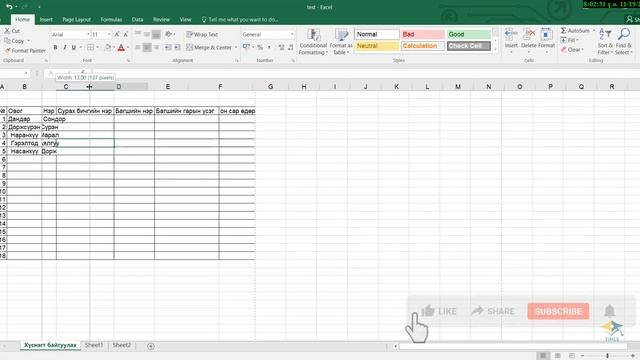Activate the Format Painter tool
The image size is (640, 360).
tap(25, 51)
